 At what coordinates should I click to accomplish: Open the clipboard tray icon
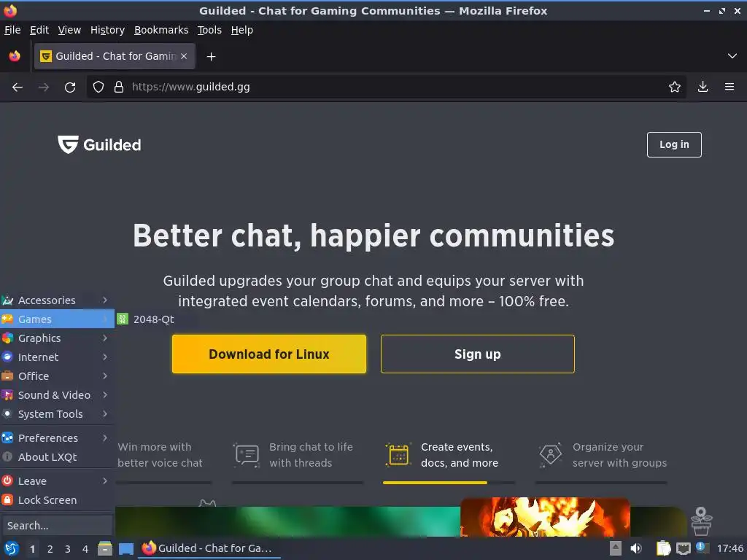click(663, 548)
